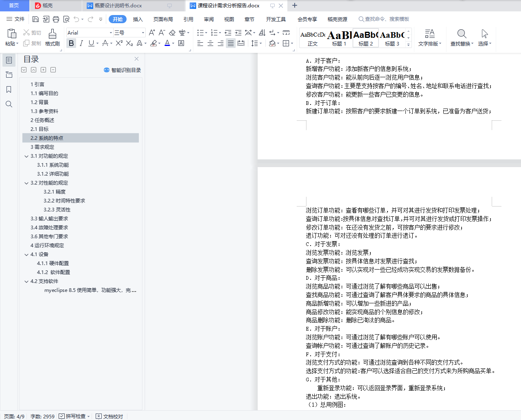Expand all outline levels (+) button
Image resolution: width=521 pixels, height=420 pixels.
tap(43, 70)
